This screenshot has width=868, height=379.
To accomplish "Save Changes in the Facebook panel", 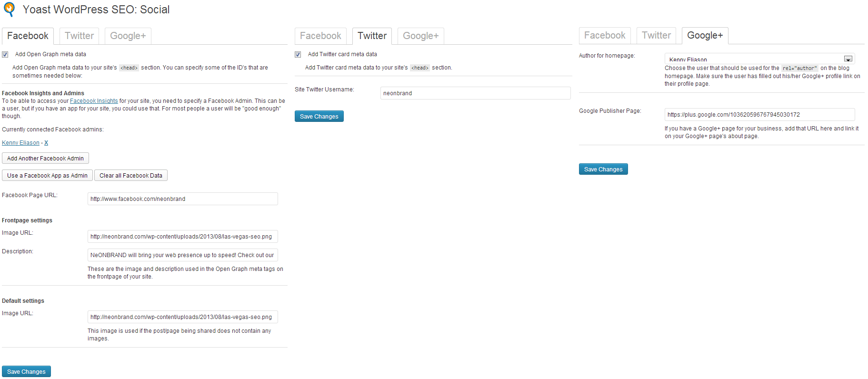I will (26, 371).
